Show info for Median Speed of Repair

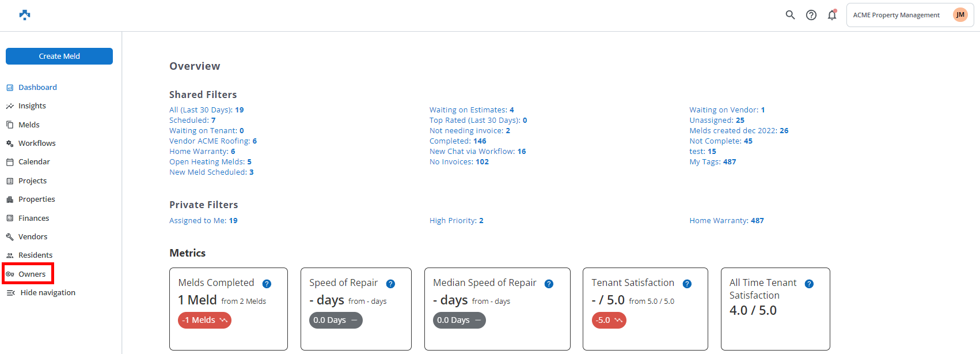549,284
